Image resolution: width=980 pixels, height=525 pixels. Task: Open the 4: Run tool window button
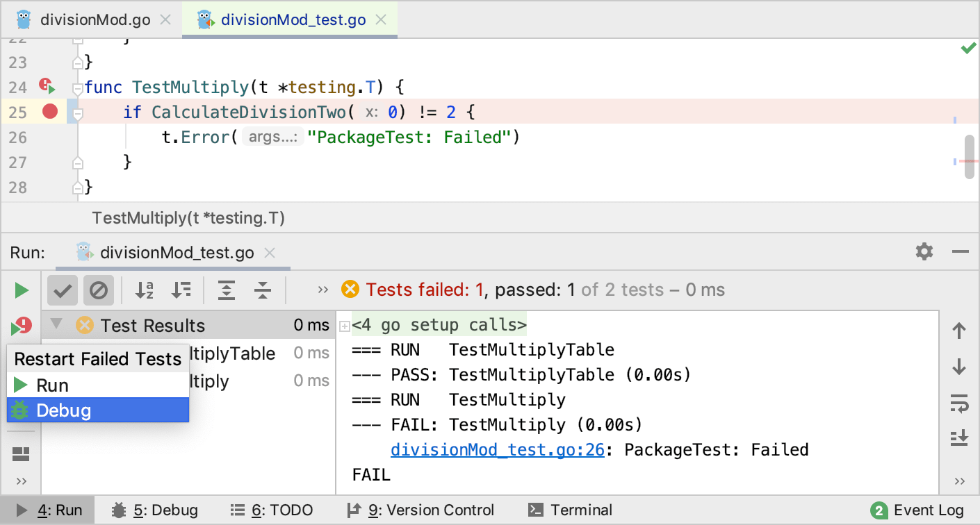(x=49, y=510)
